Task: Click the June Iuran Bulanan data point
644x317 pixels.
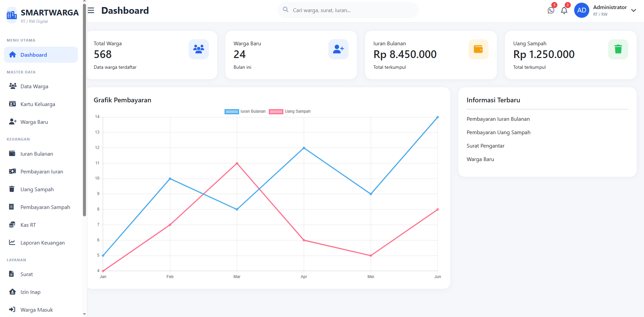Action: tap(438, 117)
